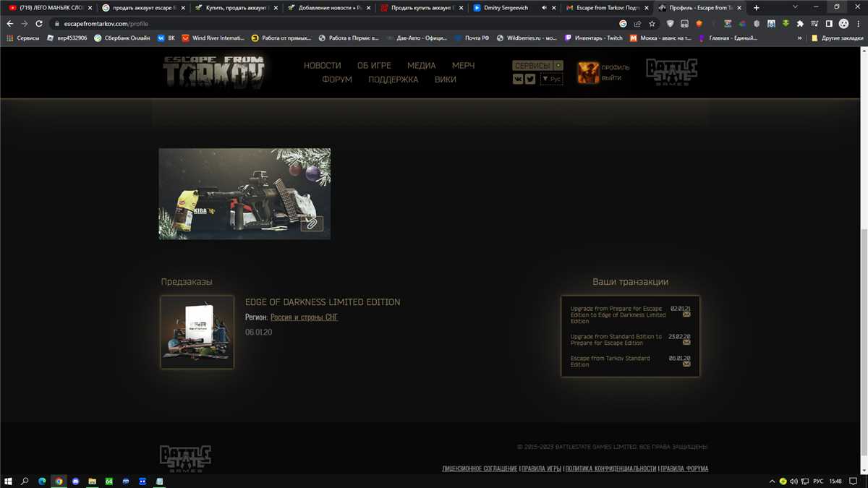The image size is (868, 488).
Task: Open the Twitter icon in site header
Action: click(530, 80)
